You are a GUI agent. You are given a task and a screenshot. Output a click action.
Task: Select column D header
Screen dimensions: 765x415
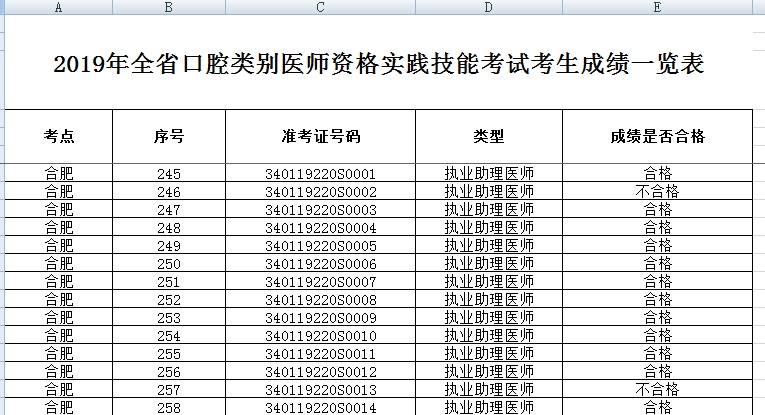point(489,8)
